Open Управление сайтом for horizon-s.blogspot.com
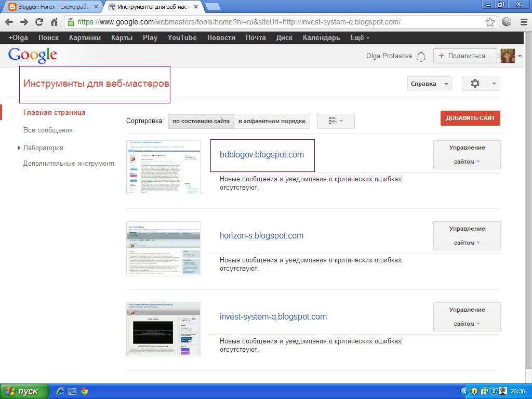The height and width of the screenshot is (399, 532). 467,236
